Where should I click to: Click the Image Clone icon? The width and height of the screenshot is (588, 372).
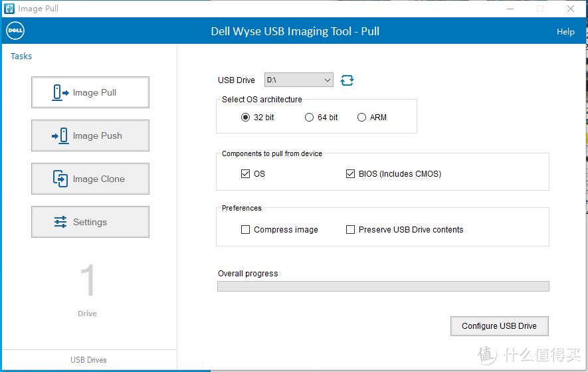pos(60,179)
